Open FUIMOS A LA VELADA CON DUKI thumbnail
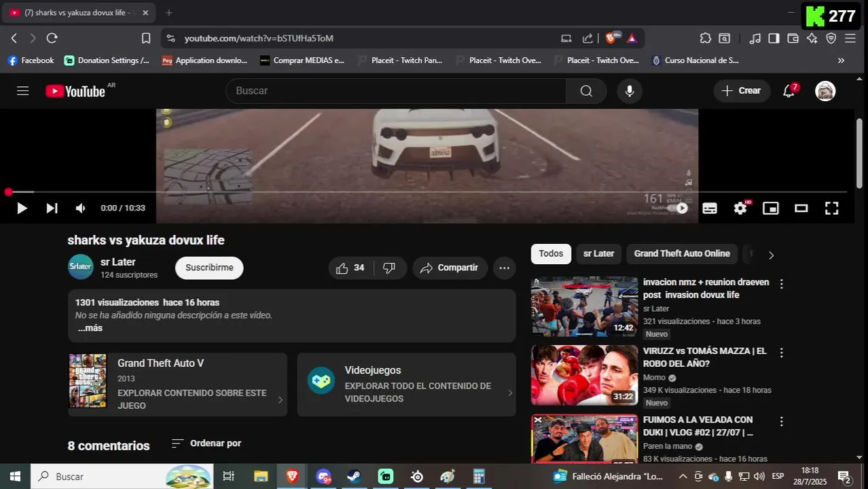The image size is (868, 489). [585, 439]
